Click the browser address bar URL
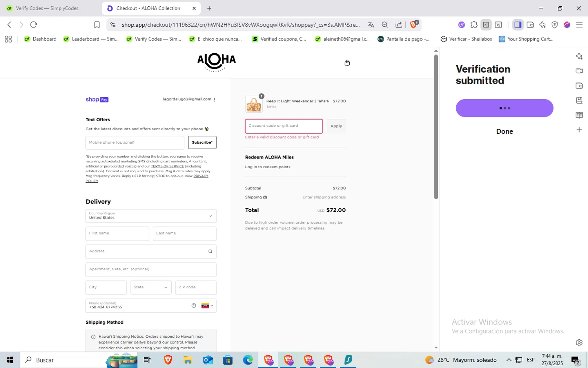 (x=240, y=25)
